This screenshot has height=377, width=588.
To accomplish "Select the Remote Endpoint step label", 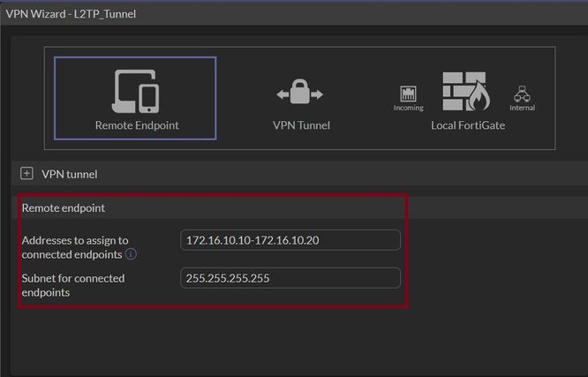I will point(137,125).
